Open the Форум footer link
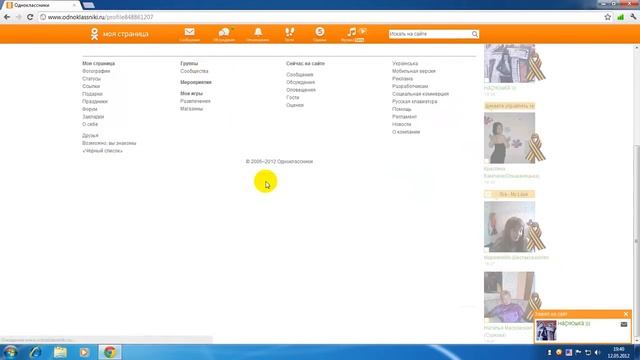The image size is (640, 360). (x=90, y=109)
